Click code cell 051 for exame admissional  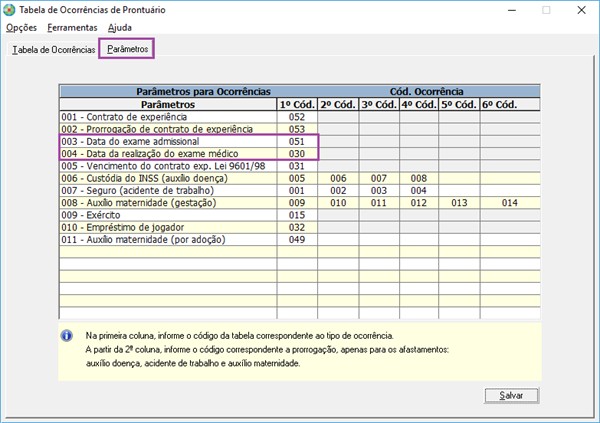[297, 141]
